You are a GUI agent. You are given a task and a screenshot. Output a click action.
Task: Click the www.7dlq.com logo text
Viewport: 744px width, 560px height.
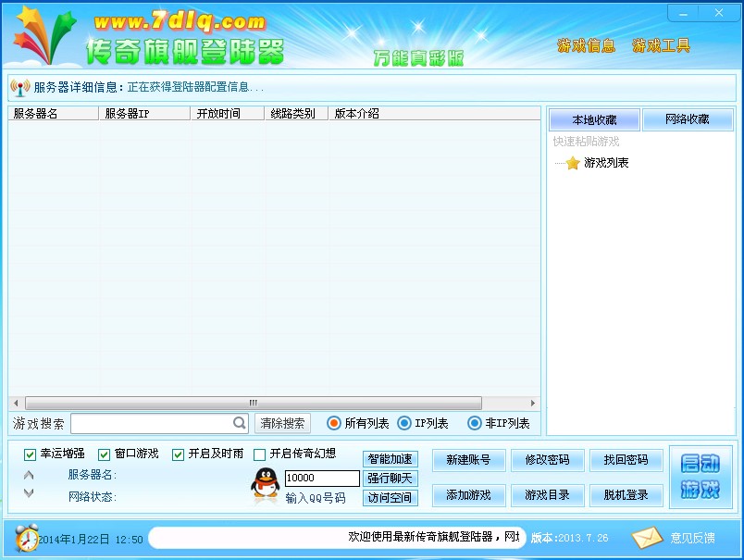click(180, 21)
